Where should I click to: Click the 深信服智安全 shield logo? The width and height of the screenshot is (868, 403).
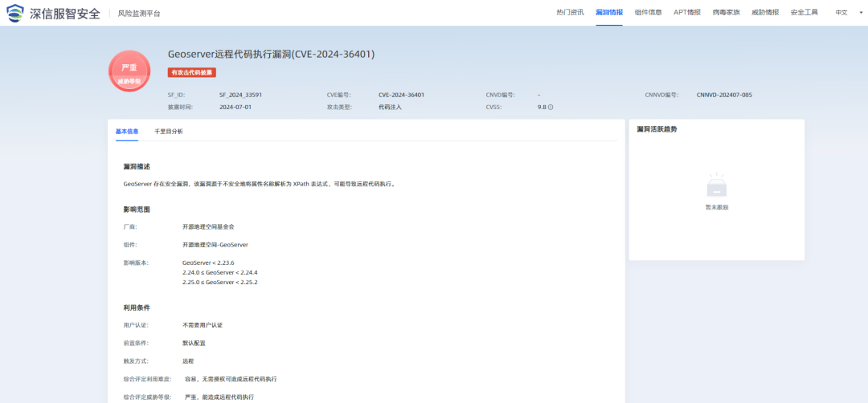tap(15, 12)
